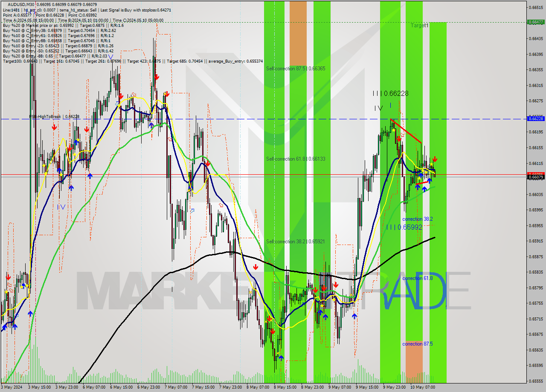Click the 'Point A:0.65577' info line

pyautogui.click(x=50, y=15)
